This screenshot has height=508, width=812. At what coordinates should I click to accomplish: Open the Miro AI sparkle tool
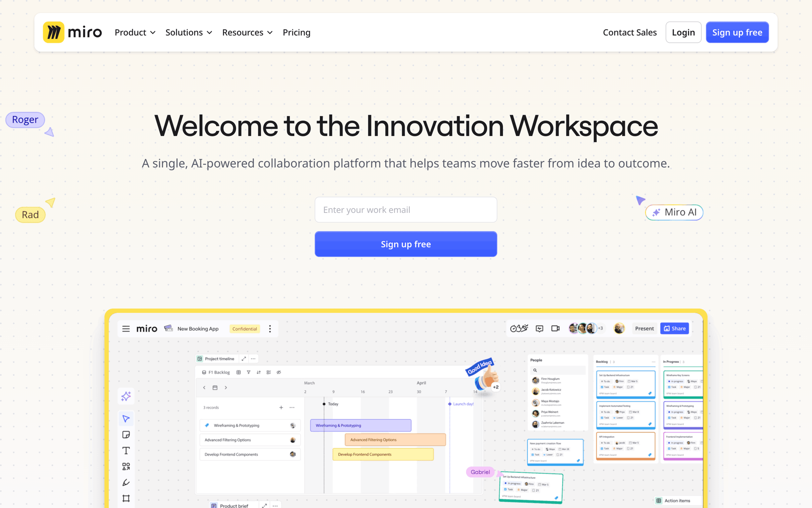[126, 396]
